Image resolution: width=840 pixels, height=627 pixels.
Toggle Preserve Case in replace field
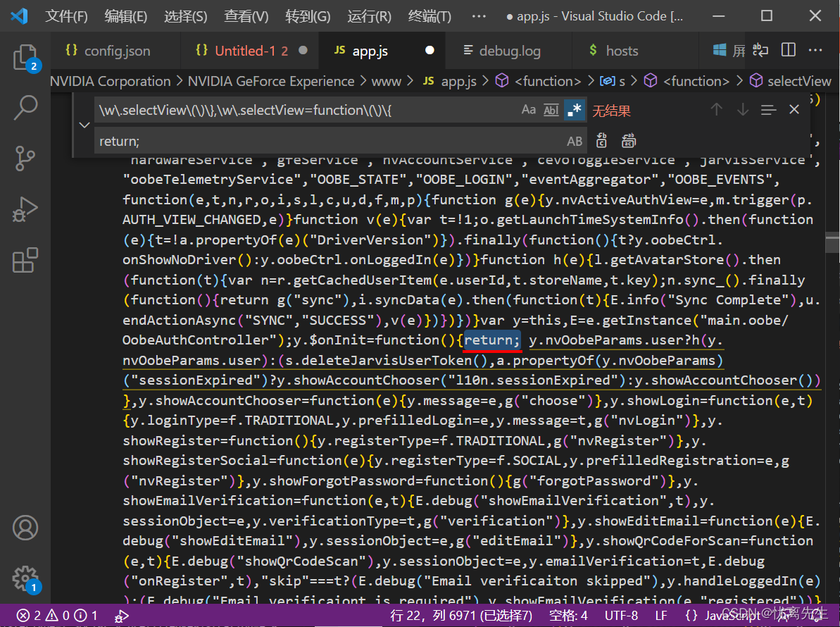(x=575, y=141)
